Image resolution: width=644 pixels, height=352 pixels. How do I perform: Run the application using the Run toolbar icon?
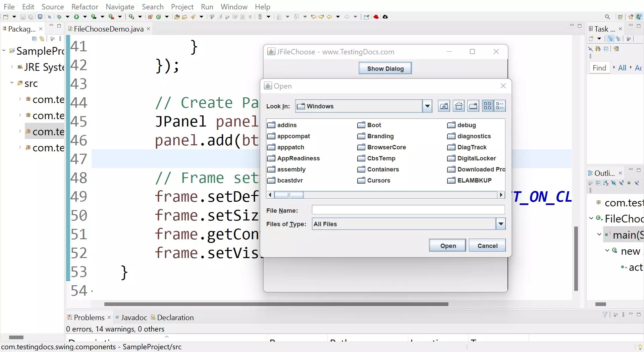(76, 17)
